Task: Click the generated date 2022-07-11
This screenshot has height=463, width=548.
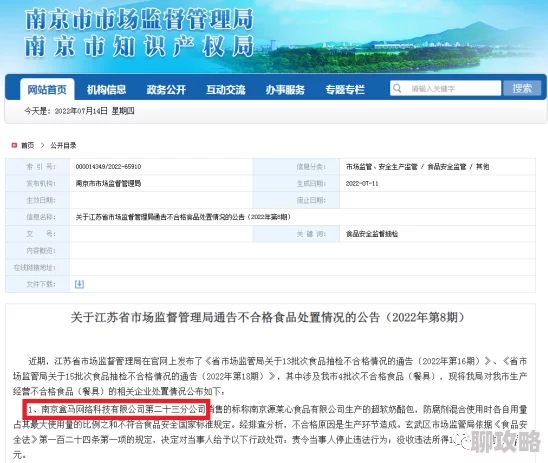Action: click(362, 183)
